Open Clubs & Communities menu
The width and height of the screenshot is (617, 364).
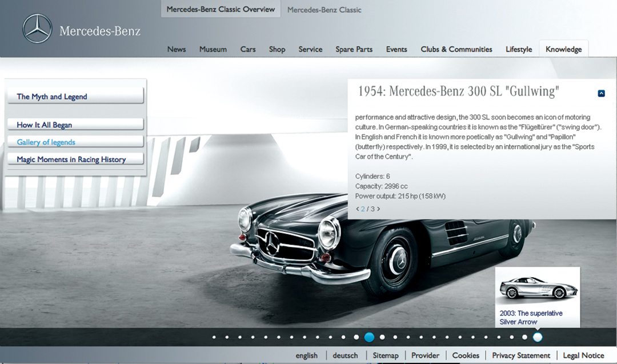(x=456, y=49)
